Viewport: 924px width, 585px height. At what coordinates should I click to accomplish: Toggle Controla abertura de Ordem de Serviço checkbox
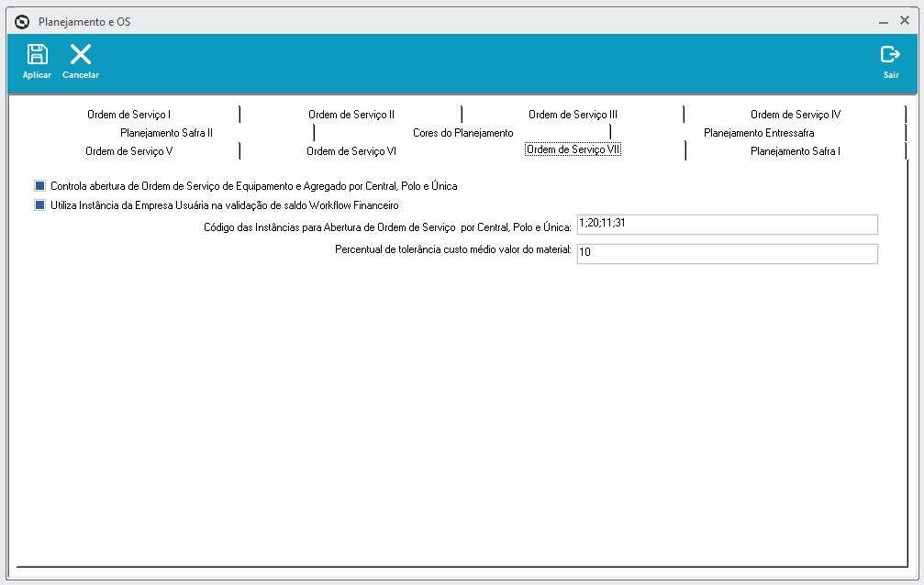tap(39, 185)
